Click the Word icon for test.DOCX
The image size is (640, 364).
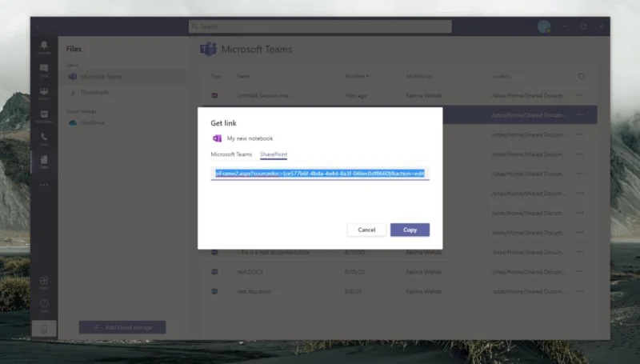[x=214, y=272]
